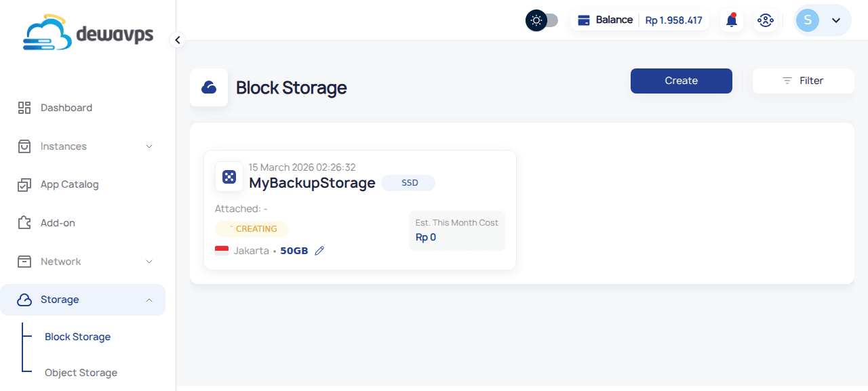Select the Dashboard icon in sidebar
Viewport: 868px width, 391px height.
tap(24, 107)
